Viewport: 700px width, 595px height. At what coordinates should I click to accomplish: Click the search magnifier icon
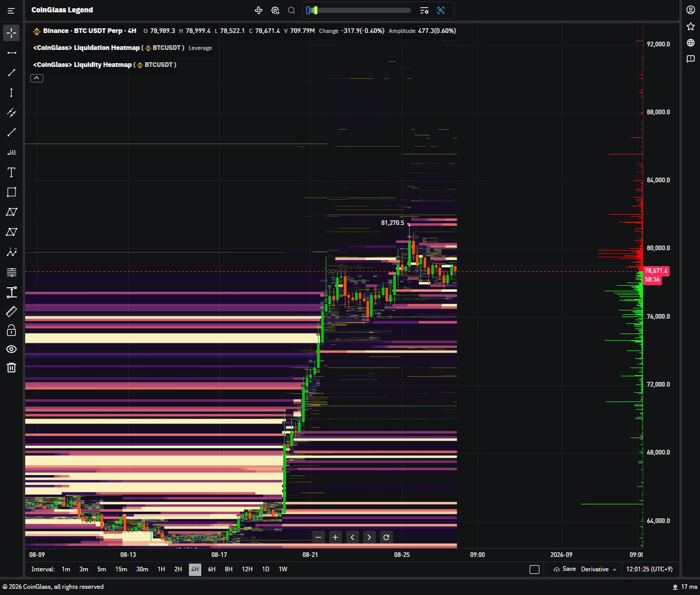[291, 10]
